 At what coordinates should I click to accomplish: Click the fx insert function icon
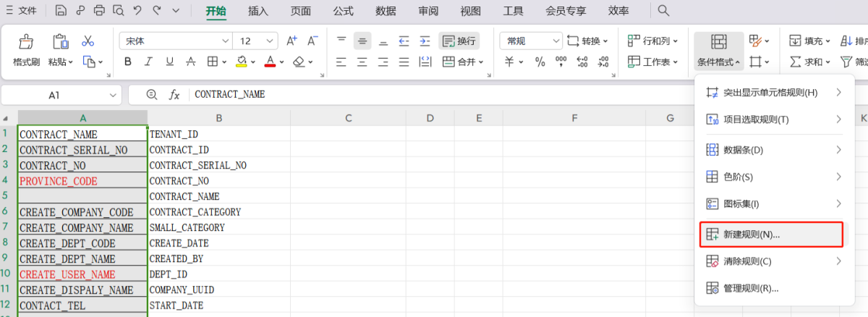174,94
